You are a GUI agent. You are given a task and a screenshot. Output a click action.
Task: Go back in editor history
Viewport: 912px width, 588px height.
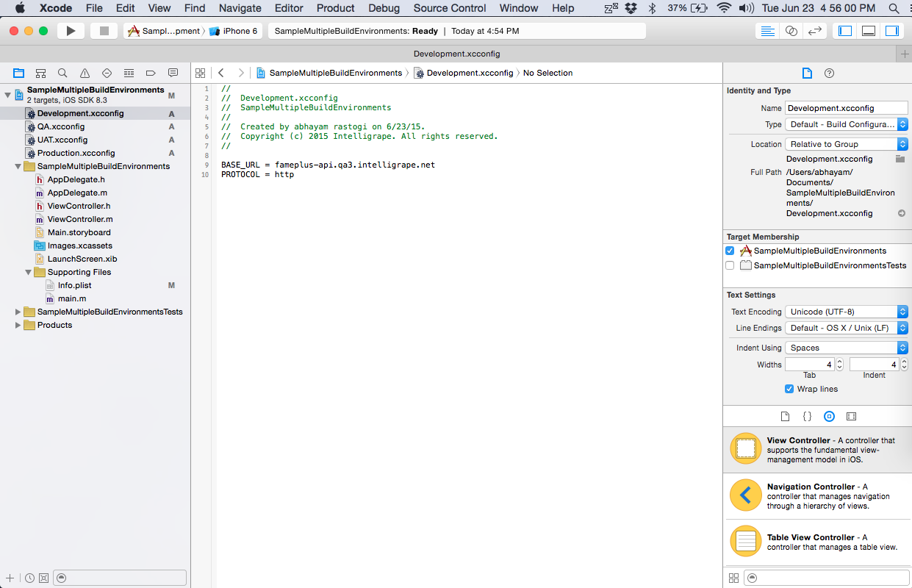coord(221,73)
